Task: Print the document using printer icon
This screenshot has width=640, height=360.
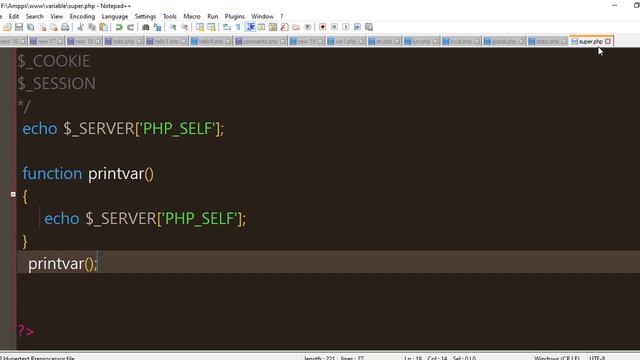Action: 65,27
